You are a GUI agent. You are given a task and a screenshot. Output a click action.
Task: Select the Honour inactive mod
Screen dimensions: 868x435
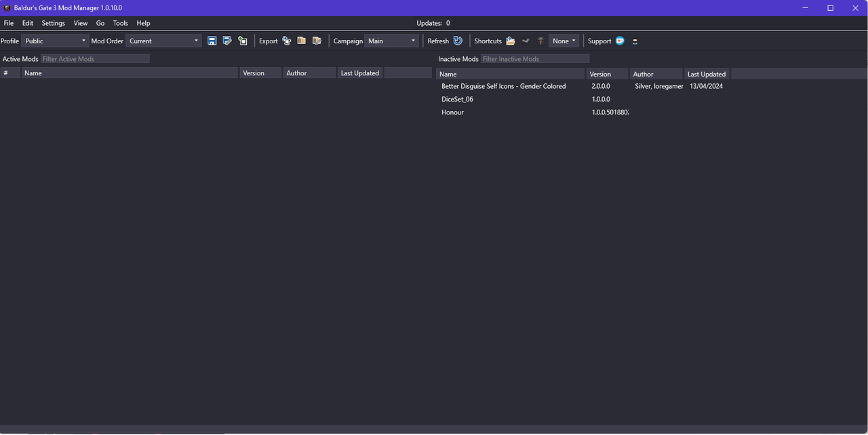[x=452, y=112]
